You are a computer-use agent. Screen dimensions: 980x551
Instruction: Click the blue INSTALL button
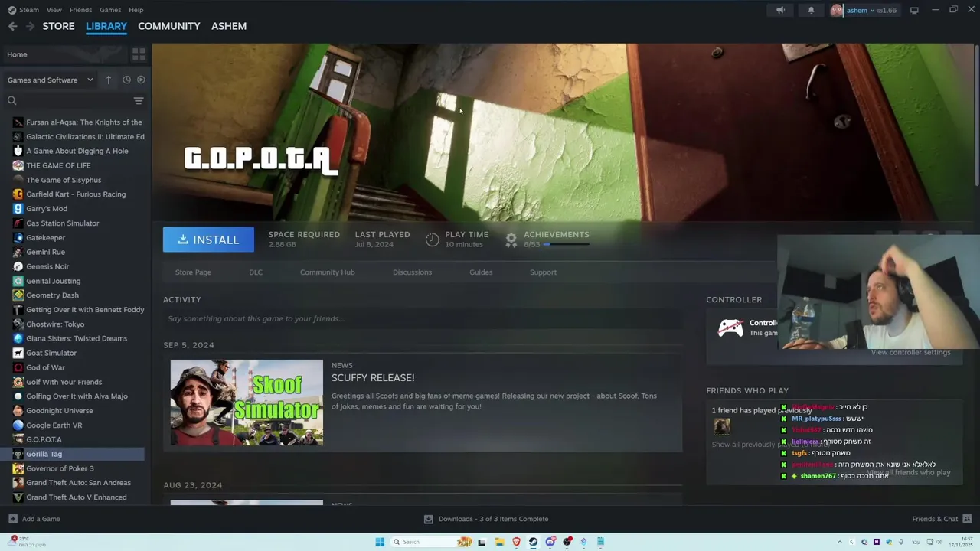(x=208, y=240)
